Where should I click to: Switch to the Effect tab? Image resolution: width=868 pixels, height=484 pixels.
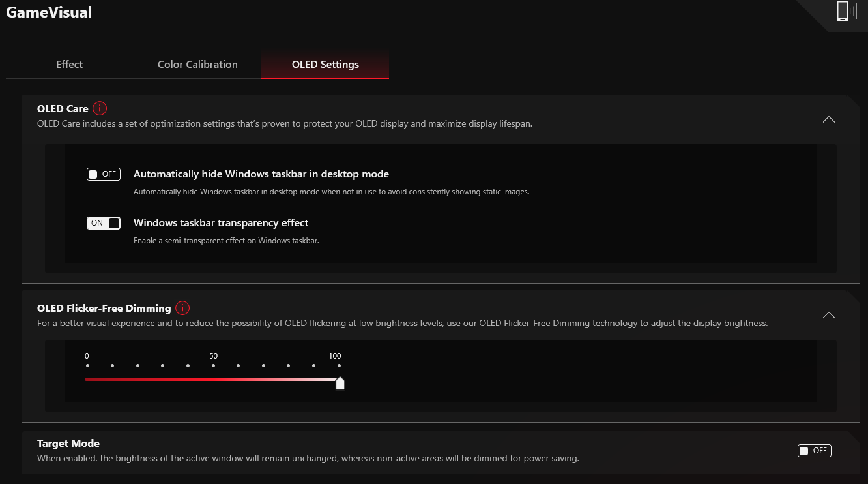70,64
